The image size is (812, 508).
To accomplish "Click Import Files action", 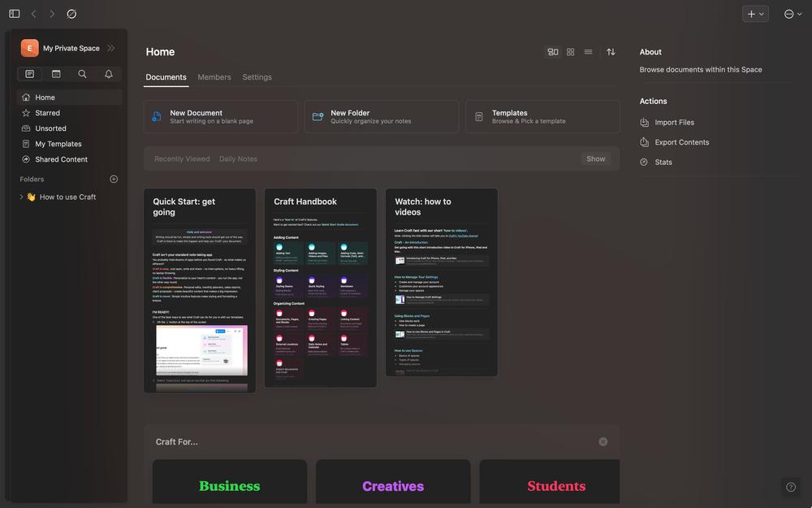I will point(667,123).
